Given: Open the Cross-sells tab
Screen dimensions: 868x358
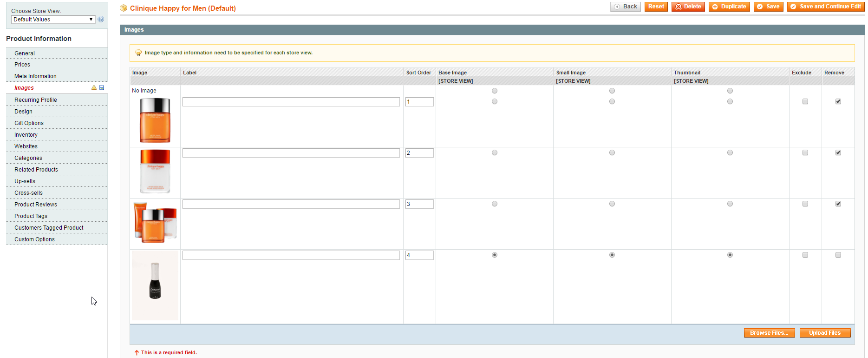Looking at the screenshot, I should point(57,193).
